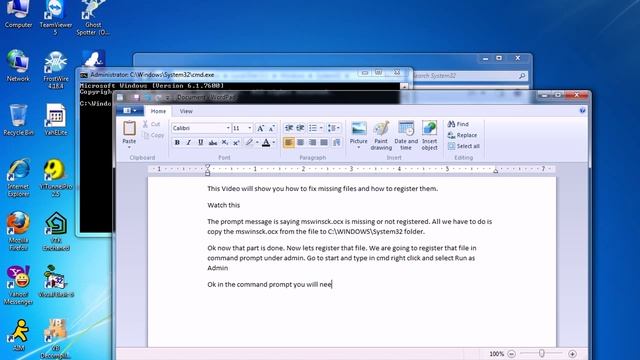
Task: Click the Paste clipboard icon in WordPad
Action: [129, 129]
